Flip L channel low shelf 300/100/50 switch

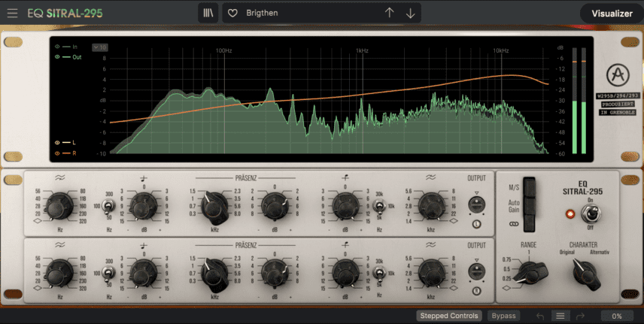(109, 206)
